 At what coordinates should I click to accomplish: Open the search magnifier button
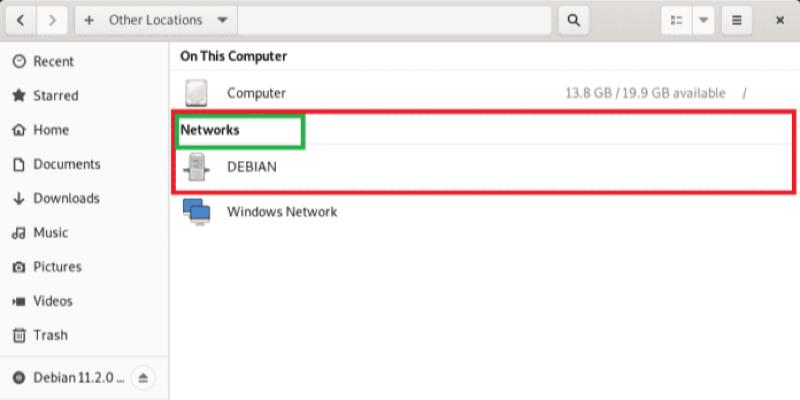point(574,20)
